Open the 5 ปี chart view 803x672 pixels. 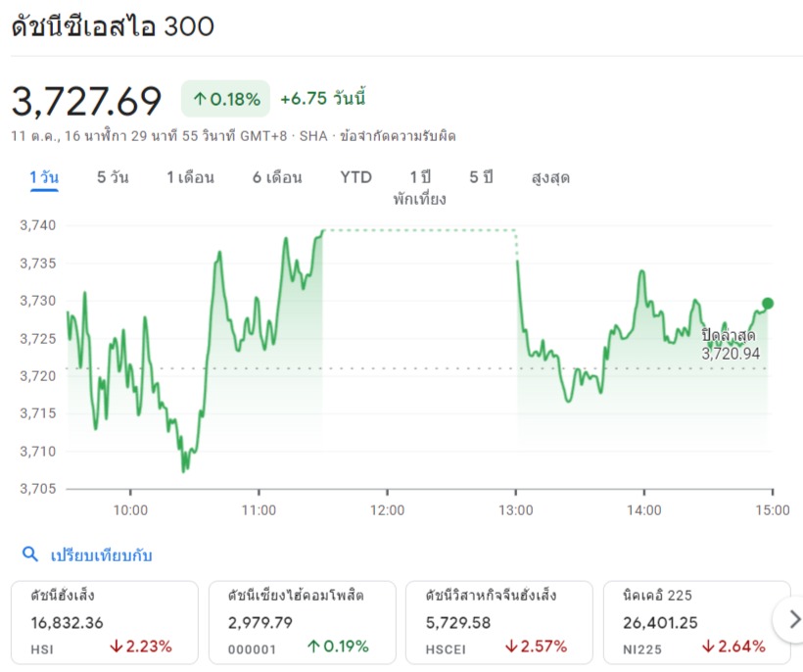pos(481,178)
